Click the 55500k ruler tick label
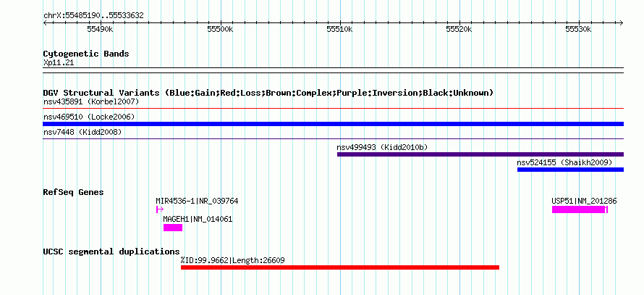This screenshot has width=644, height=295. (x=220, y=29)
